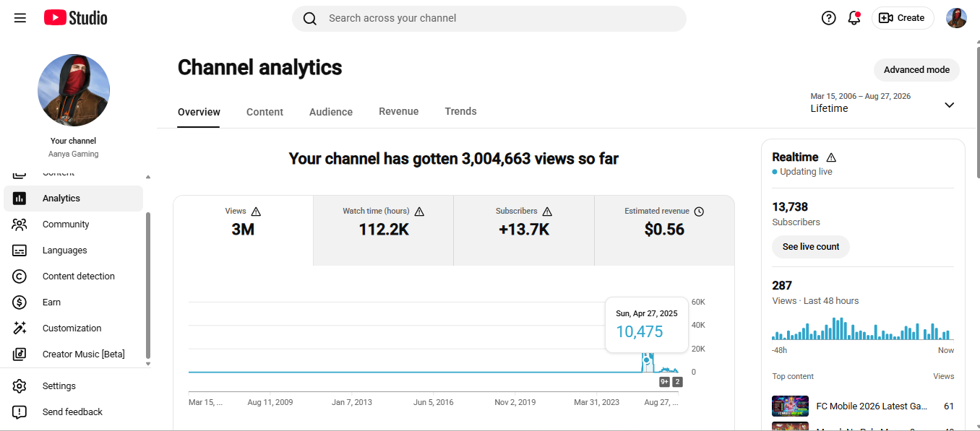Click the 13,738 subscribers count
Viewport: 980px width, 431px height.
coord(790,206)
